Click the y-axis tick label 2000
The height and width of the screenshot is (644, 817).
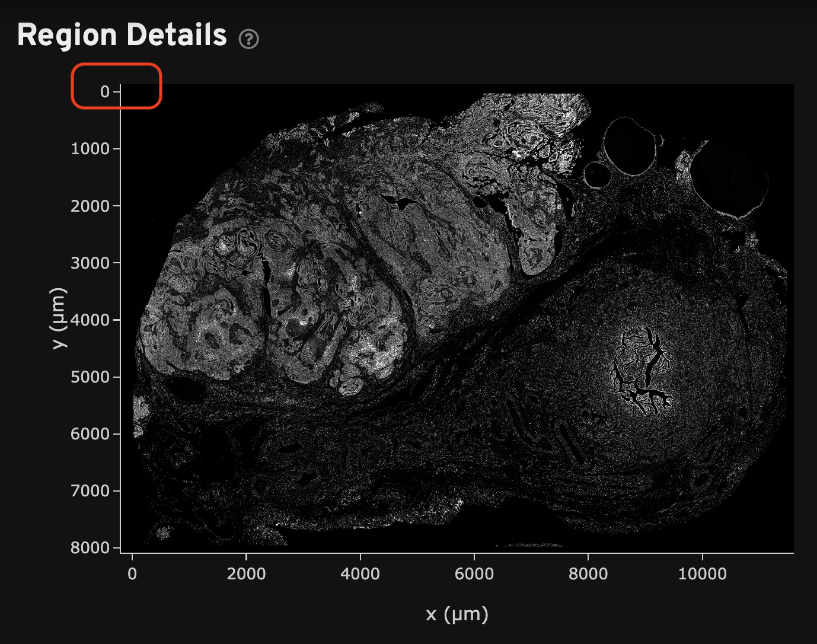(x=91, y=206)
